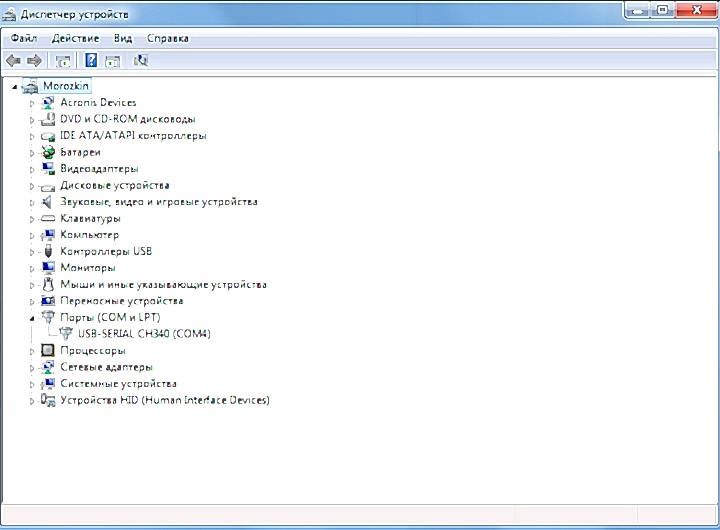Expand the Сетевые адаптеры node
Image resolution: width=720 pixels, height=530 pixels.
pyautogui.click(x=32, y=367)
